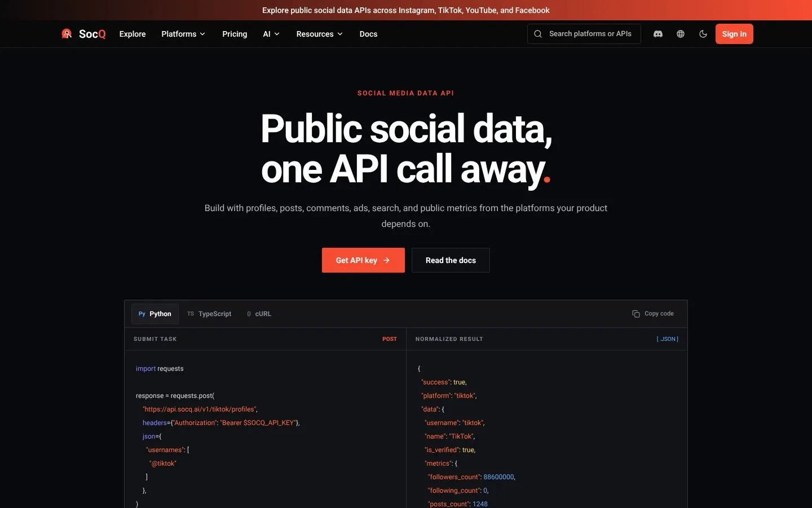Screen dimensions: 812x508
Task: Open the Explore nav item
Action: (x=133, y=34)
